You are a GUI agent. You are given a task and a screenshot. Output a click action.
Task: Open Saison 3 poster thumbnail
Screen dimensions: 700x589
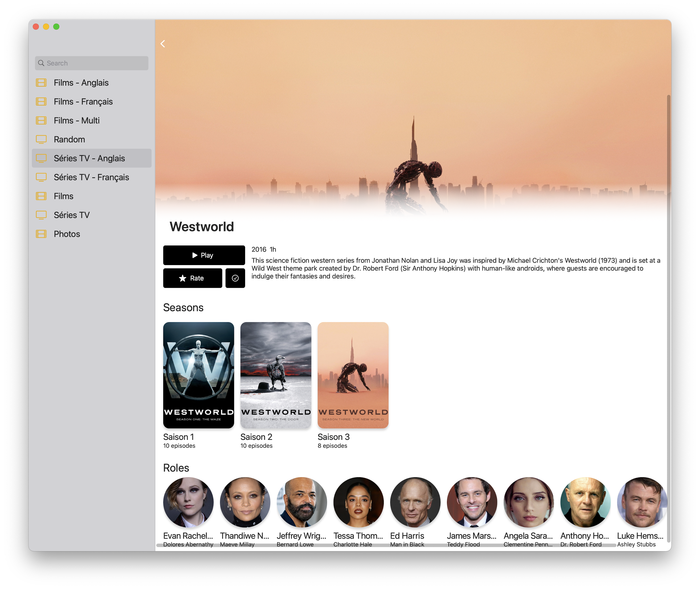(353, 375)
